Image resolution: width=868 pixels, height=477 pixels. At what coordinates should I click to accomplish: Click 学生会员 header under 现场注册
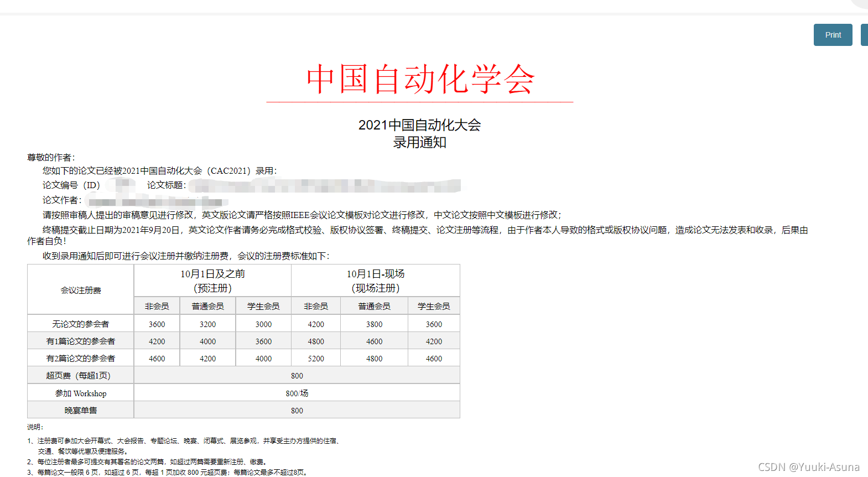coord(434,306)
